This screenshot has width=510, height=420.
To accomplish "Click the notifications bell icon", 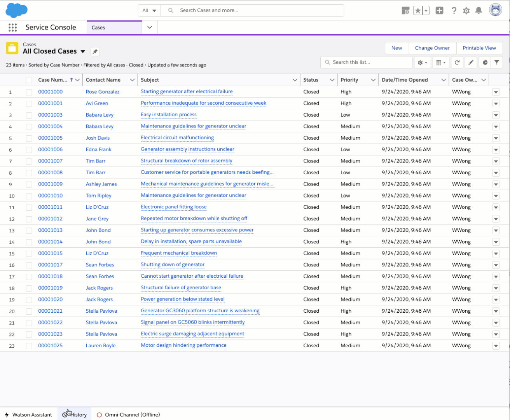I will pyautogui.click(x=479, y=10).
